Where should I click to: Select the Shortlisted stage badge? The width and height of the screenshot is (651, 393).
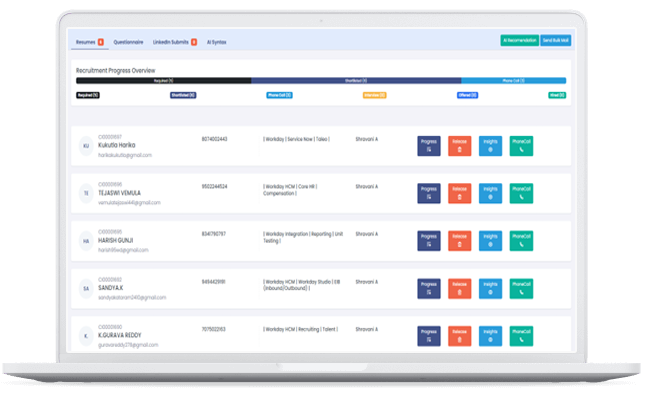(183, 95)
